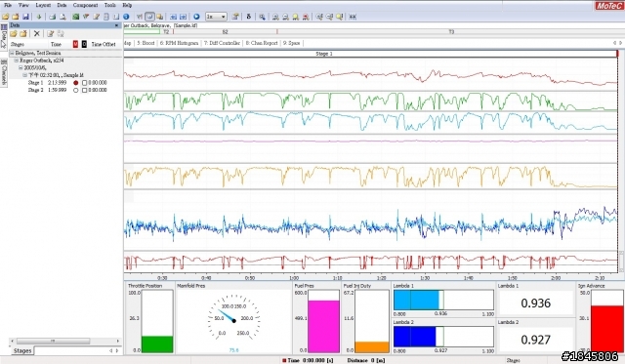Open the Help menu

point(127,5)
